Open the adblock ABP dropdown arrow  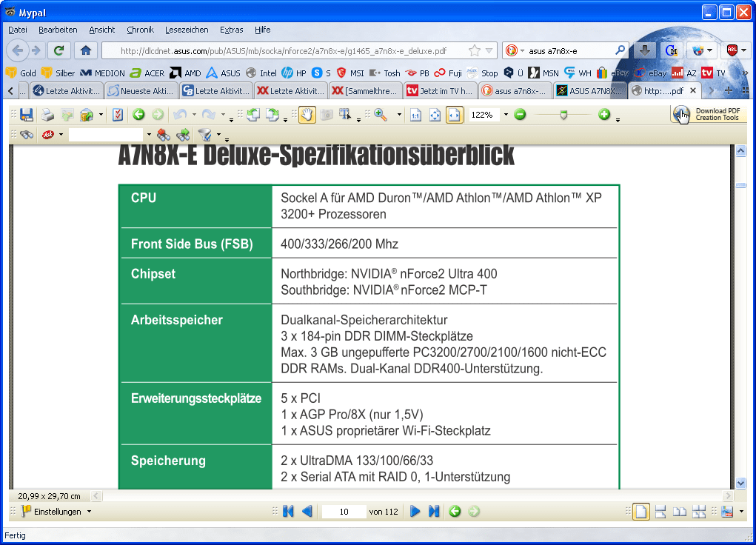[x=743, y=50]
